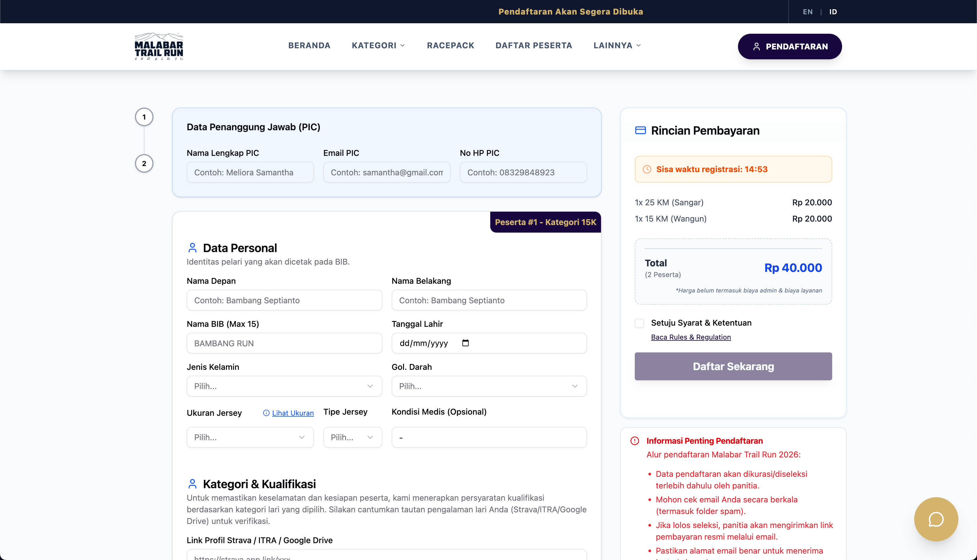Screen dimensions: 977x560
Task: Click the Data Penanggung Jawab (PIC) heading
Action: click(x=254, y=127)
